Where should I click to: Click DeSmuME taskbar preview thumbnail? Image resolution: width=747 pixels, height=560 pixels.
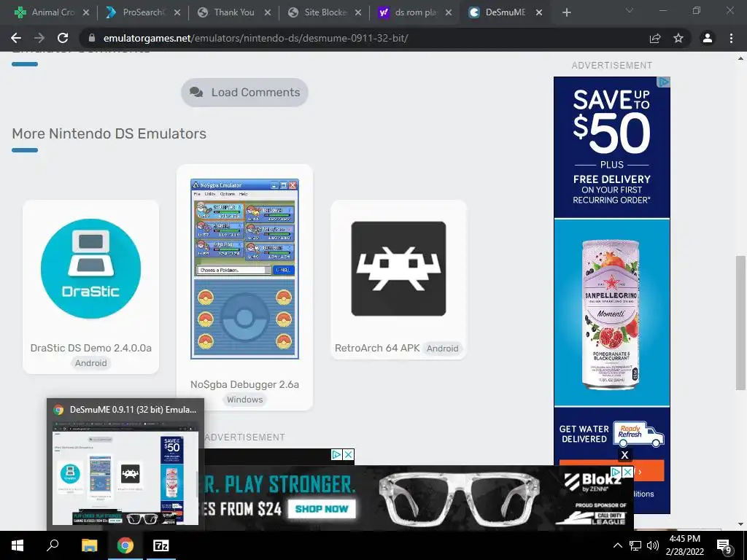pos(125,472)
